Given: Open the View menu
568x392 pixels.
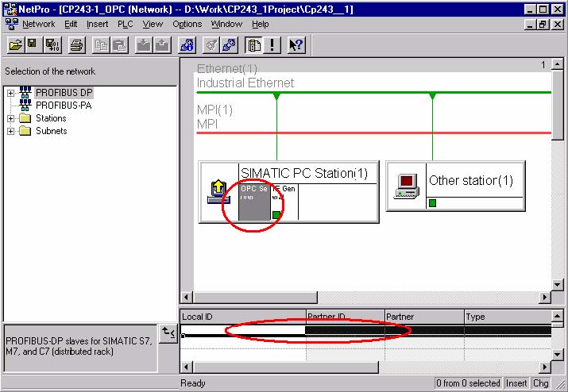Looking at the screenshot, I should 153,25.
